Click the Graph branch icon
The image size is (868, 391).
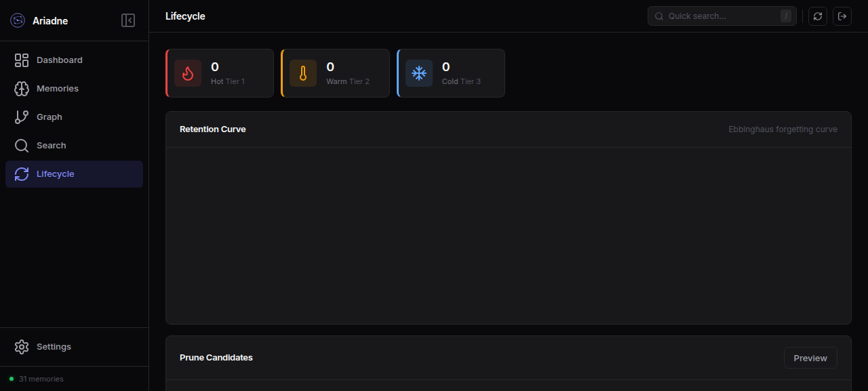(22, 117)
